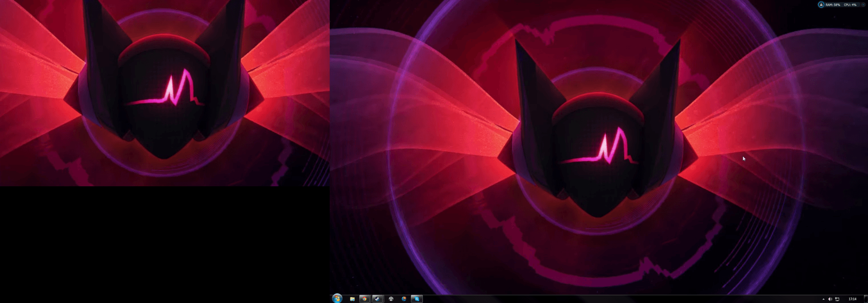
Task: Launch the orange-blue globe browser taskbar icon
Action: [x=404, y=299]
